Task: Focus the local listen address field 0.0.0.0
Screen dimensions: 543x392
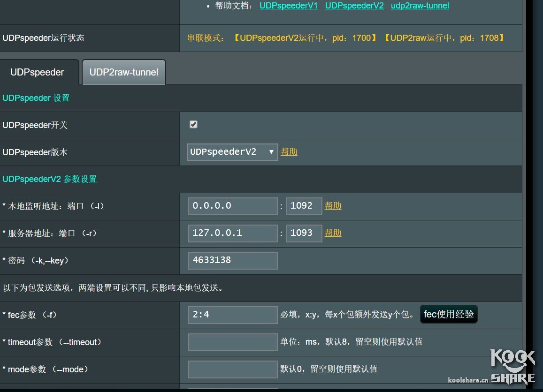Action: (x=233, y=206)
